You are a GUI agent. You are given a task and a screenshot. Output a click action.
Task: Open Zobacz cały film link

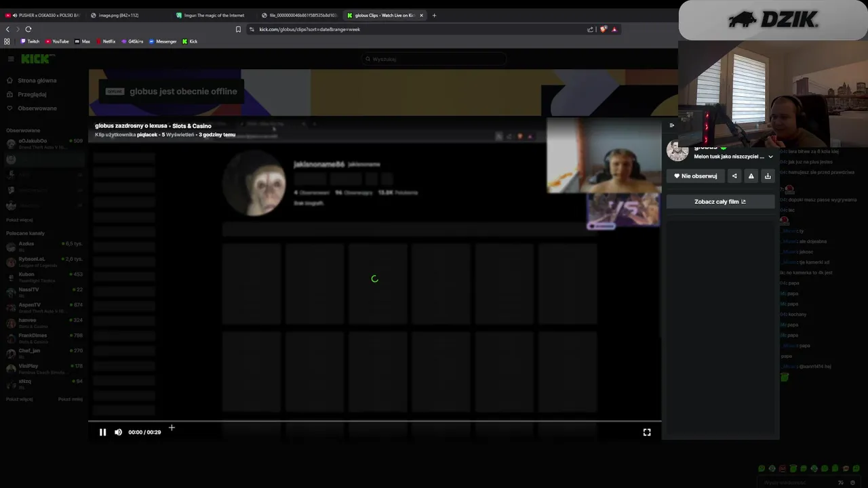click(x=720, y=201)
